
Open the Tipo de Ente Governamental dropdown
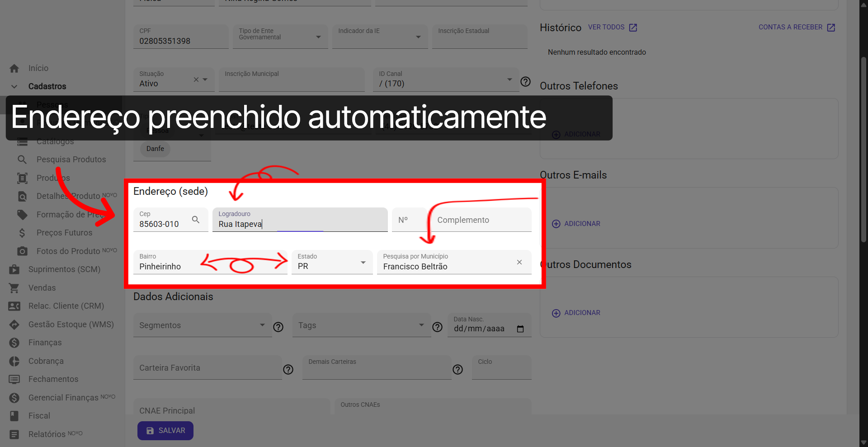coord(318,37)
